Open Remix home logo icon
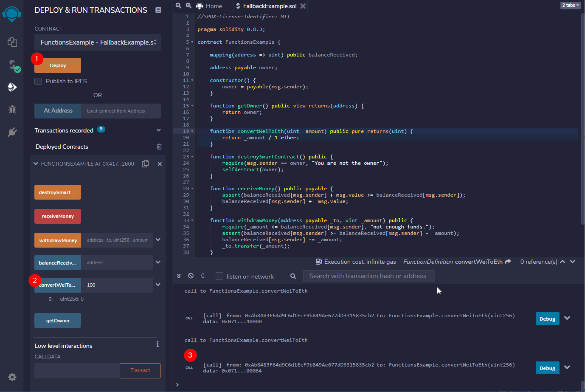The width and height of the screenshot is (585, 392). pos(12,14)
